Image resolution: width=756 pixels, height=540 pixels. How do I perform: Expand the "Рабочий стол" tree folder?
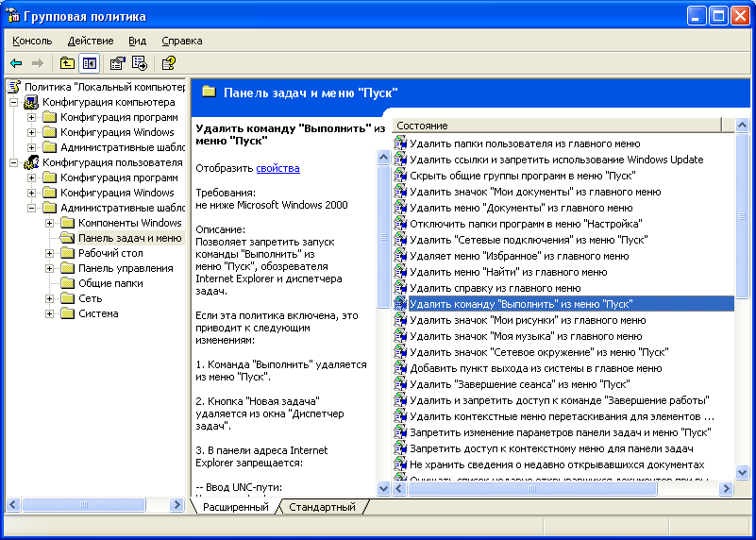point(50,253)
